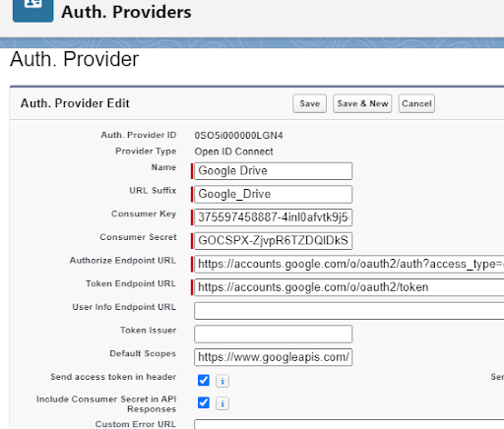Image resolution: width=504 pixels, height=429 pixels.
Task: Click the URL Suffix label
Action: [153, 190]
